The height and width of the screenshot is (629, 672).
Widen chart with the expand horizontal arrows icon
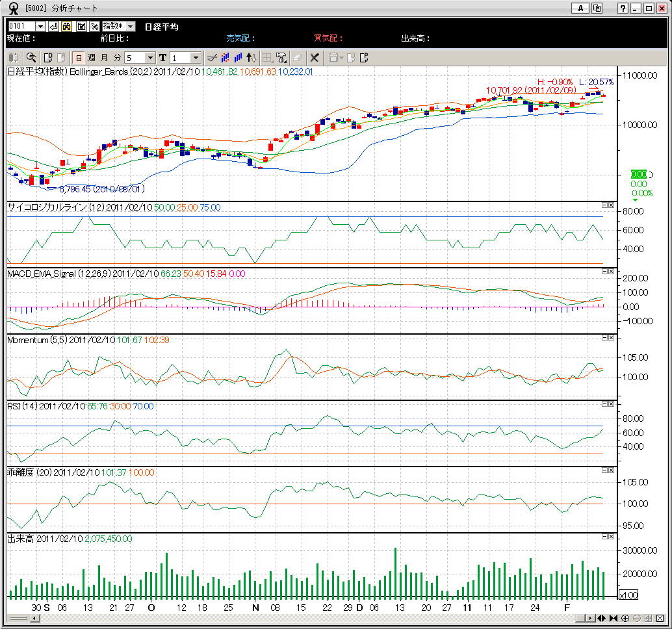[x=602, y=618]
